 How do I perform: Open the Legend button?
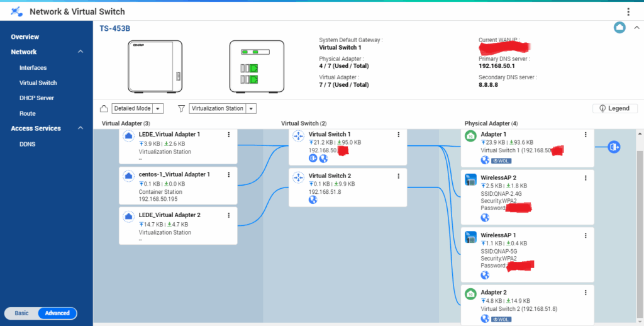pyautogui.click(x=615, y=108)
